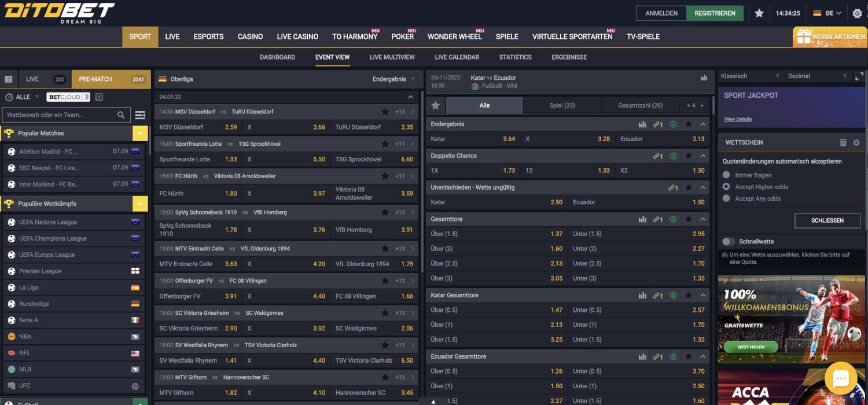The width and height of the screenshot is (868, 405).
Task: Open statistics chart icon in Gesamttore row
Action: 642,219
